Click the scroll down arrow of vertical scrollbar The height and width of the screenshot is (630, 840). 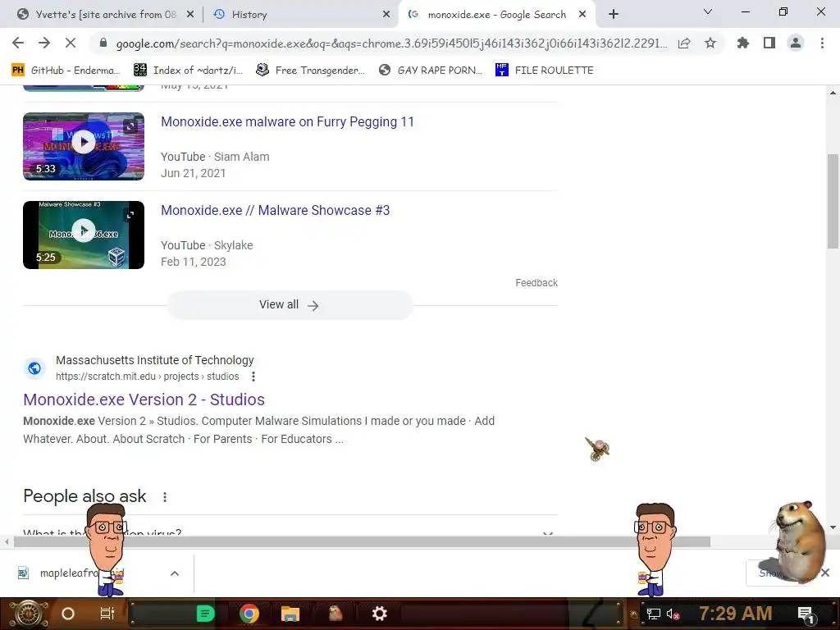point(833,527)
